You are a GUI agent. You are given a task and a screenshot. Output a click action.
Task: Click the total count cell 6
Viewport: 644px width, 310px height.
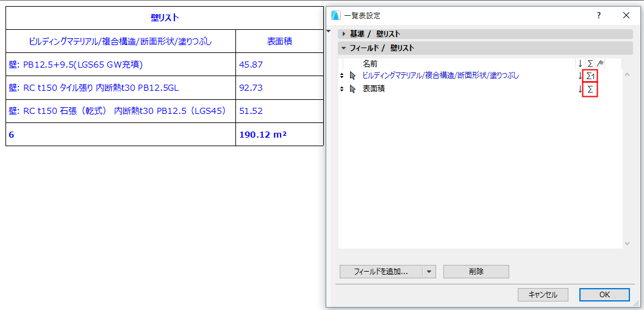121,134
